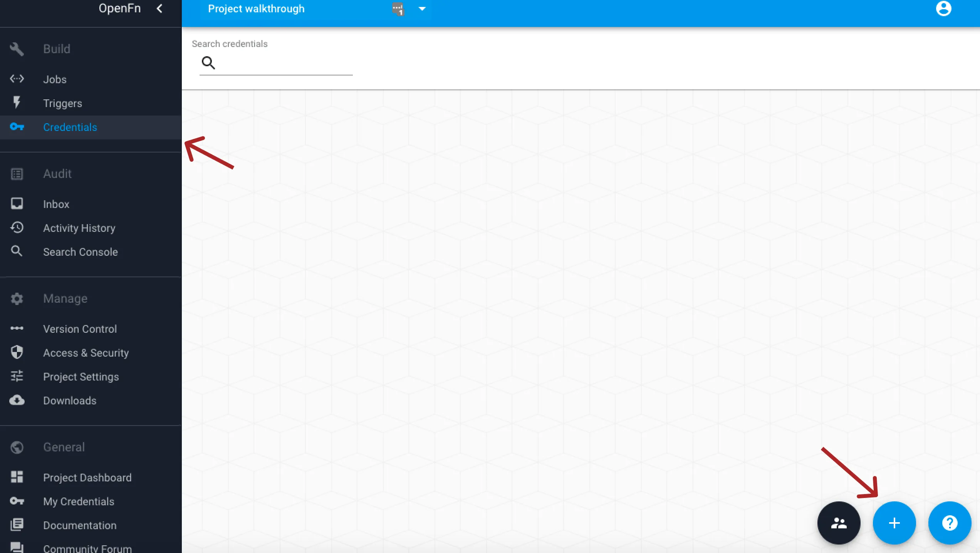Click the Manage section gear icon
Image resolution: width=980 pixels, height=553 pixels.
(x=17, y=299)
